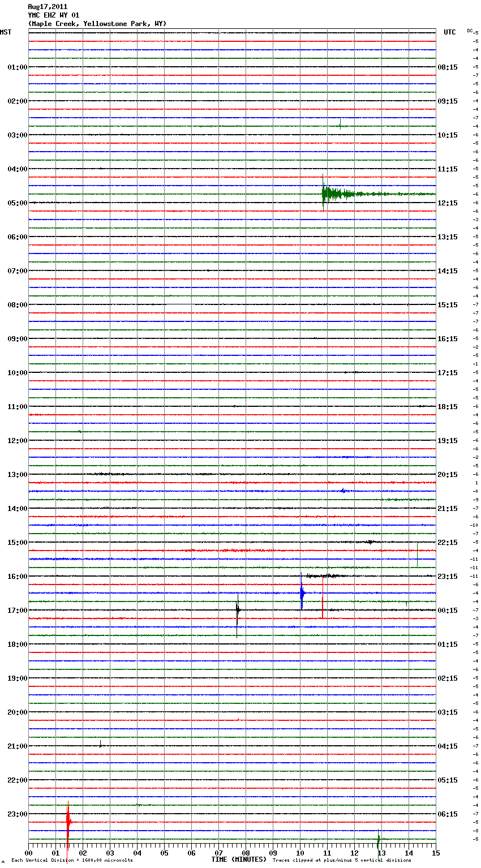The image size is (481, 868).
Task: Select the 01:00 MST time label
Action: coord(18,67)
